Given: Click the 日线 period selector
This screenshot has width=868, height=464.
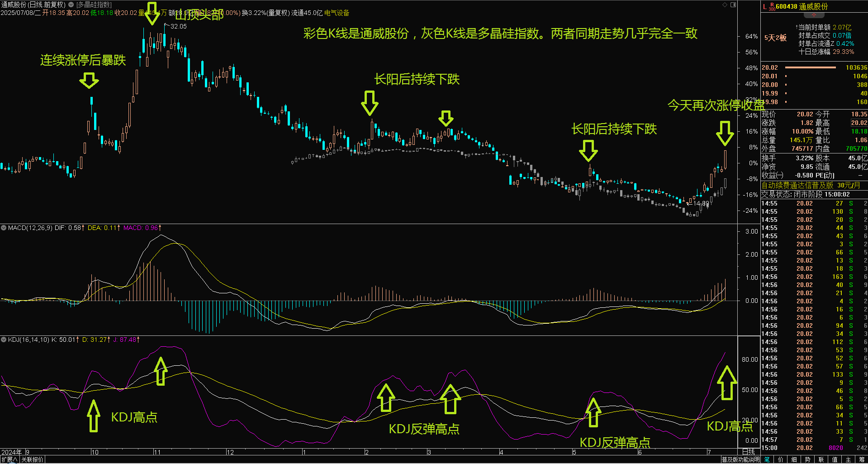Looking at the screenshot, I should (x=749, y=452).
